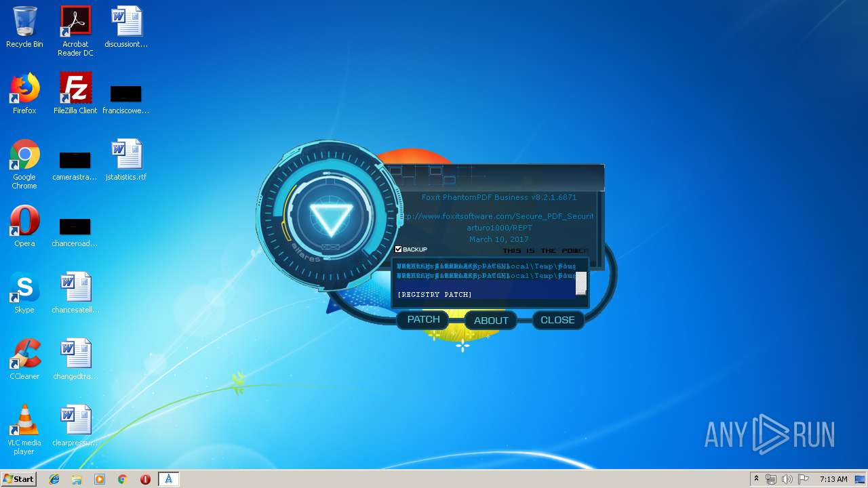Image resolution: width=868 pixels, height=488 pixels.
Task: Click the Show desktop button
Action: tap(860, 479)
